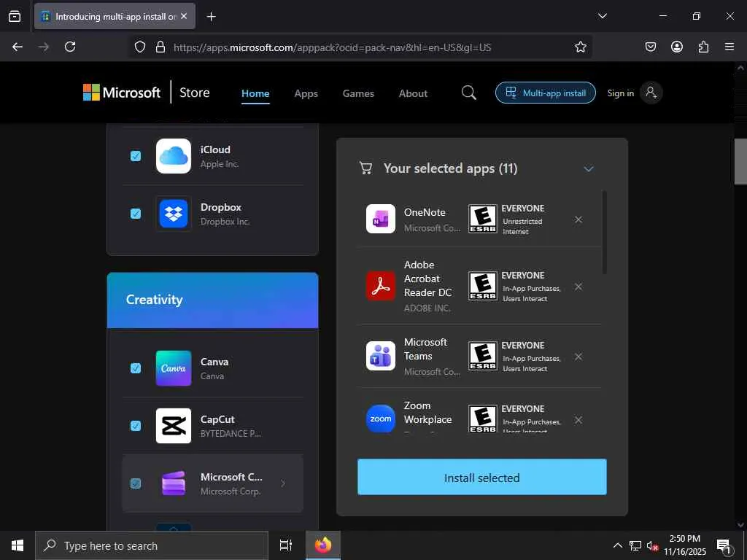The image size is (747, 560).
Task: Click the Save to Pocket icon
Action: coord(650,47)
